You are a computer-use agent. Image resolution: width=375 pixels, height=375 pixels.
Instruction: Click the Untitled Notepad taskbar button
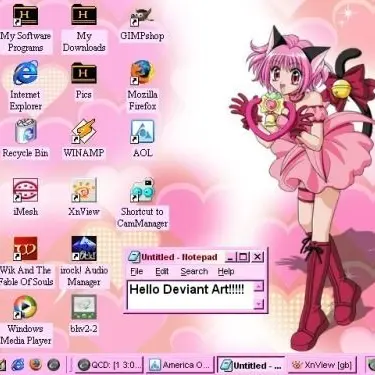pos(251,366)
